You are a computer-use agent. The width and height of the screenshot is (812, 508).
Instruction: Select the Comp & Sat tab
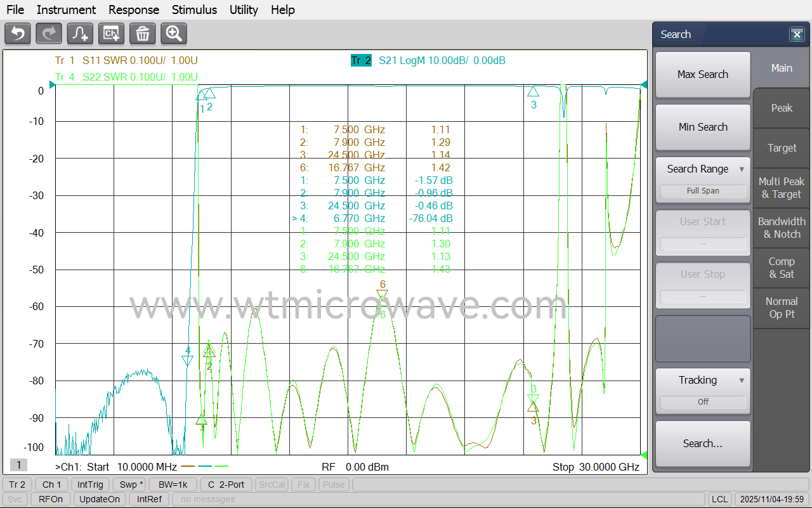782,268
